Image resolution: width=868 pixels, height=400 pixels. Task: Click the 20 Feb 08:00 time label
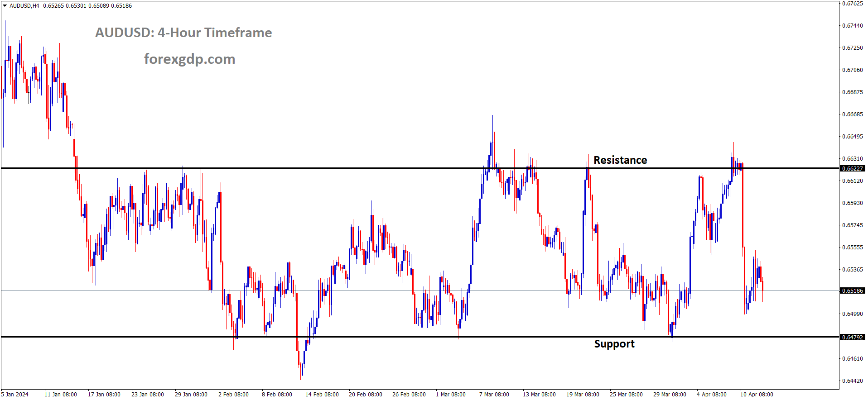(x=366, y=394)
